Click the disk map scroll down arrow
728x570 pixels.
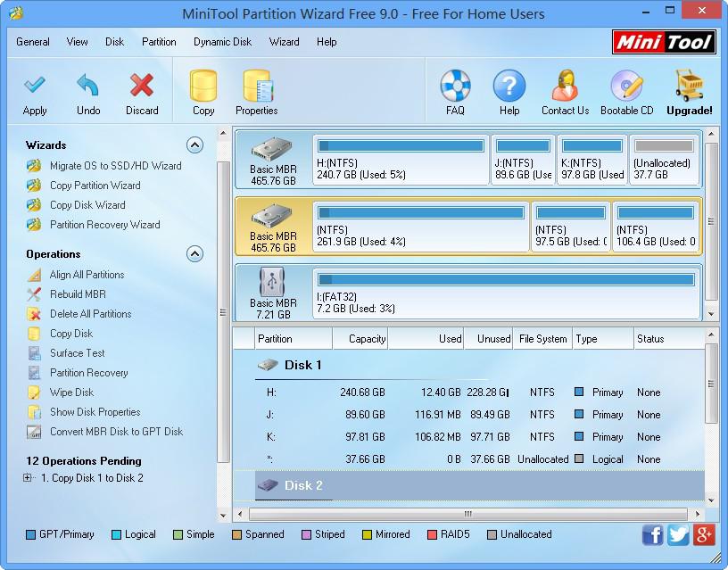pyautogui.click(x=711, y=314)
